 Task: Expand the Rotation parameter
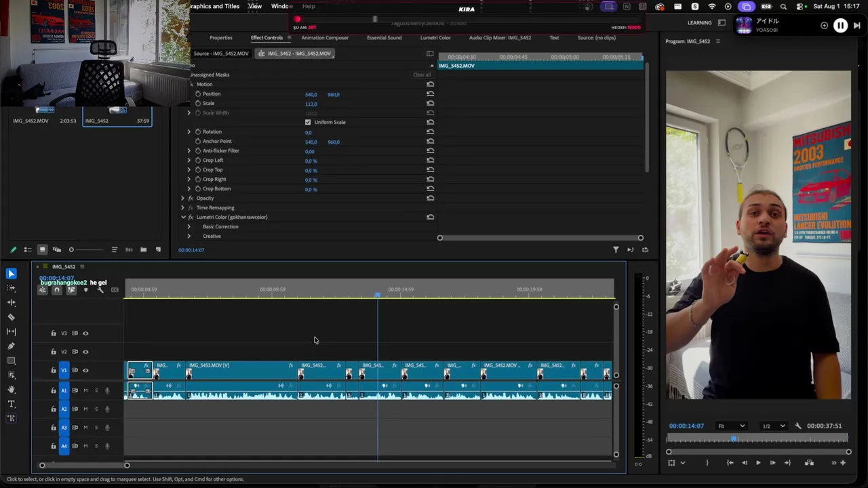pyautogui.click(x=189, y=132)
